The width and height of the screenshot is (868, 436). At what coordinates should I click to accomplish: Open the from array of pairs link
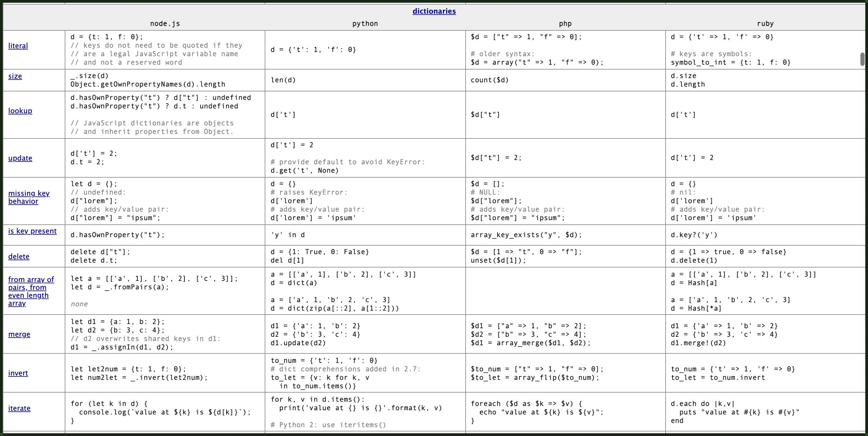click(x=31, y=291)
